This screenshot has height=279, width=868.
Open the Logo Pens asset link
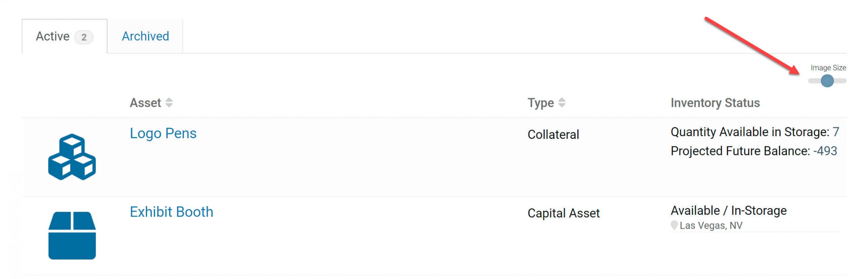pyautogui.click(x=163, y=133)
